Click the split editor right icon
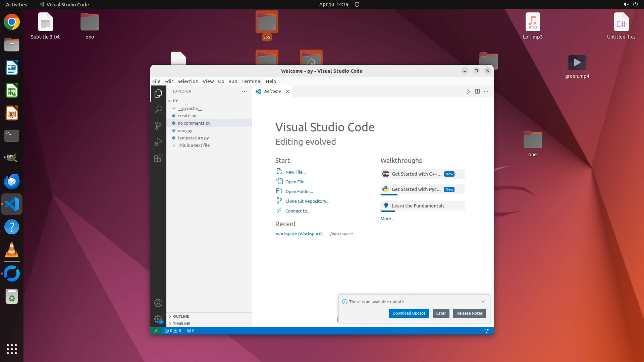The width and height of the screenshot is (644, 362). (477, 92)
